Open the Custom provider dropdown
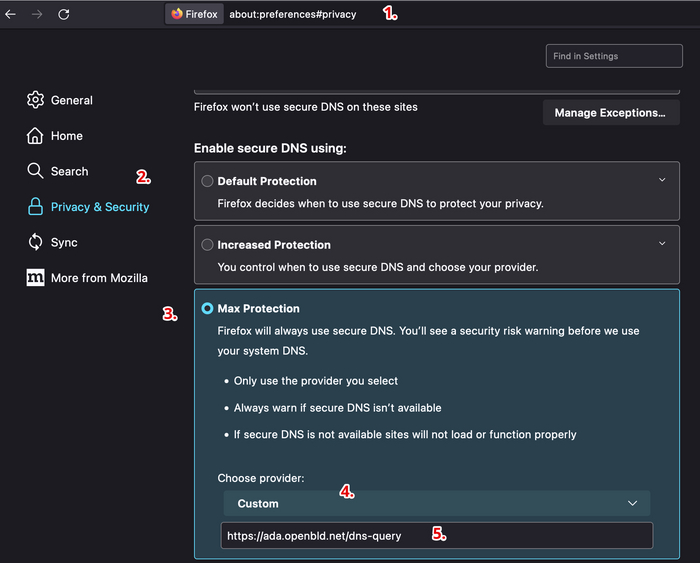Image resolution: width=700 pixels, height=563 pixels. click(x=436, y=503)
